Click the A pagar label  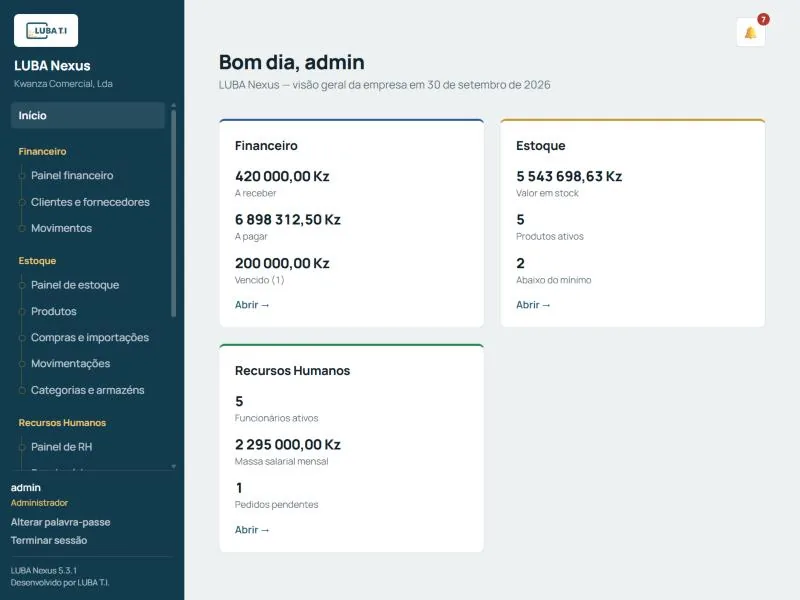pos(251,236)
